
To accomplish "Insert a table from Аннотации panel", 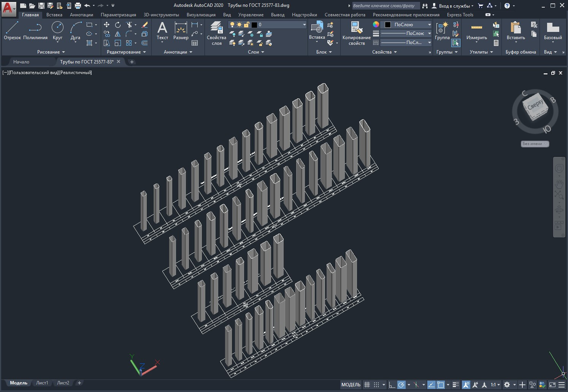I will [x=195, y=43].
